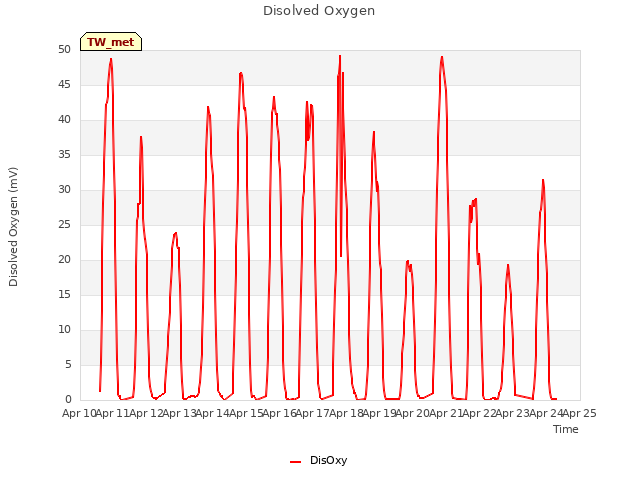The height and width of the screenshot is (480, 640).
Task: Select the chart title Disolved Oxygen
Action: click(319, 11)
